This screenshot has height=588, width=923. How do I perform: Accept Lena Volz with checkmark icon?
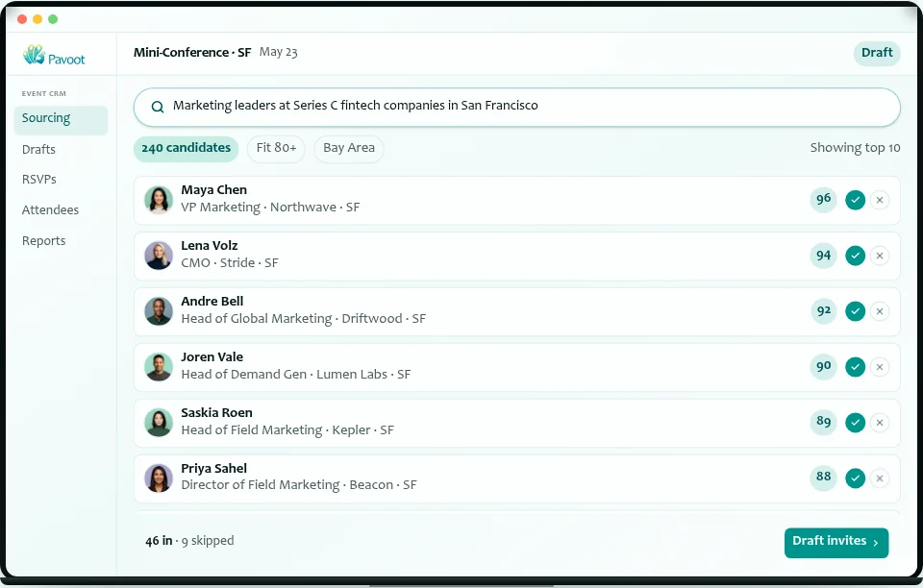click(855, 256)
